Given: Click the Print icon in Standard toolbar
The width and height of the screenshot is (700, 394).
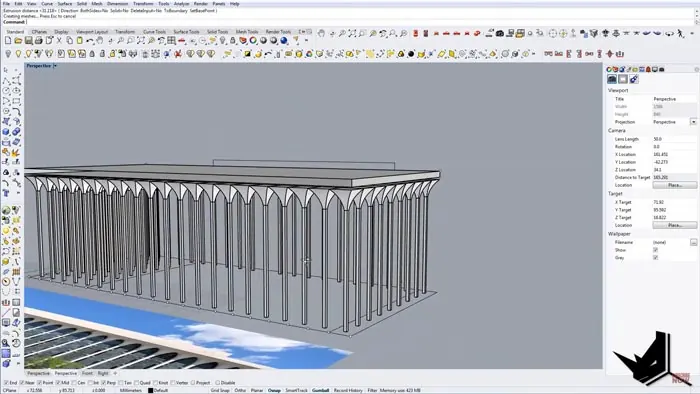Looking at the screenshot, I should coord(39,41).
